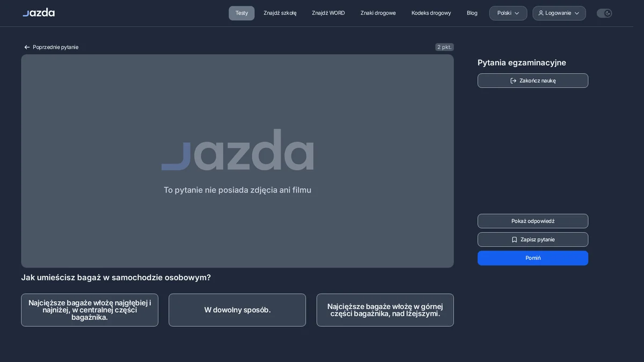Click the back arrow beside Poprzednie pytanie

(27, 47)
